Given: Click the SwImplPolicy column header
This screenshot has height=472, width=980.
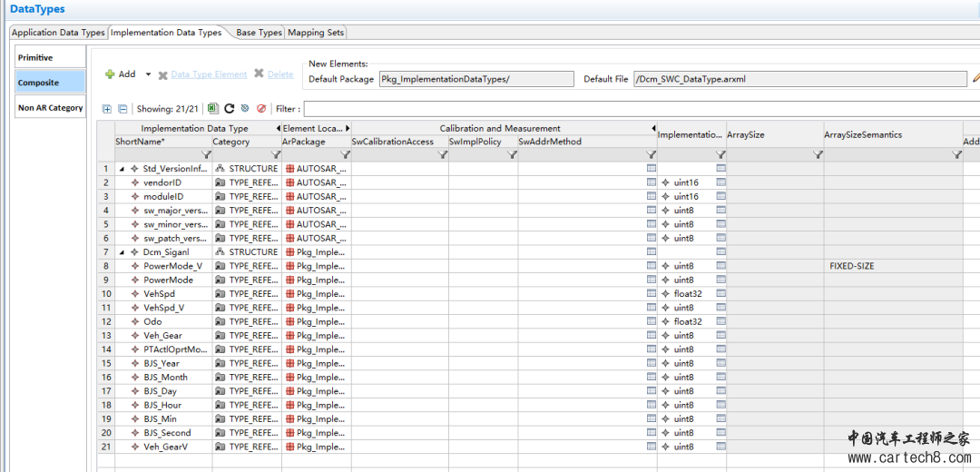Looking at the screenshot, I should point(483,142).
